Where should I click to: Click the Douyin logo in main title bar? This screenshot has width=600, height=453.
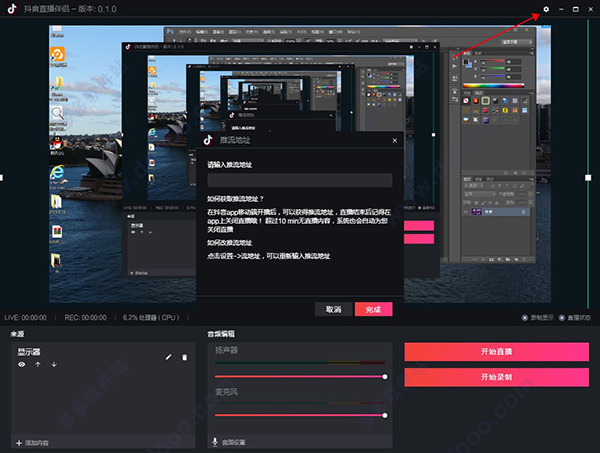tap(12, 8)
